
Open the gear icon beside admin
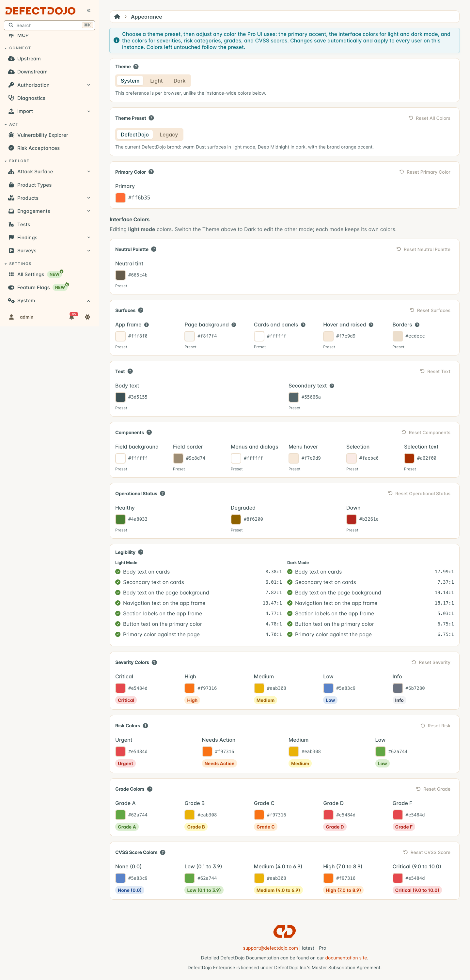(87, 317)
